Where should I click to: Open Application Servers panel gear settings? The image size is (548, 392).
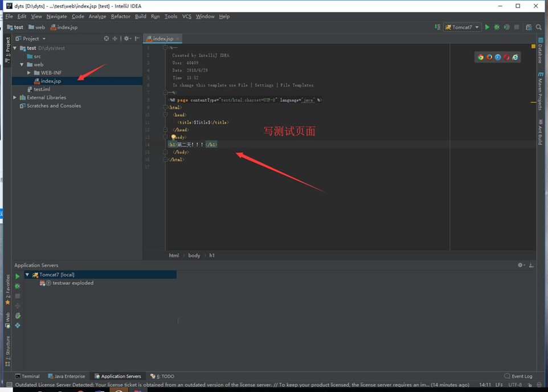click(x=521, y=265)
